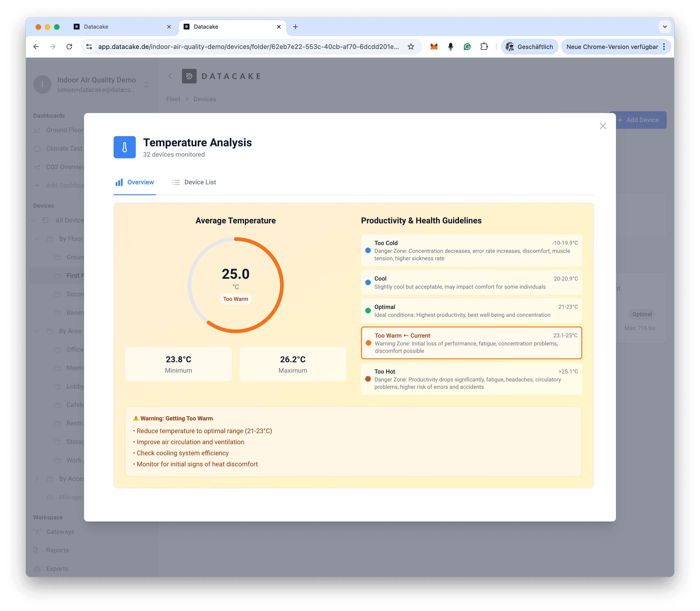Click the warning triangle icon
The height and width of the screenshot is (611, 700).
tap(136, 418)
